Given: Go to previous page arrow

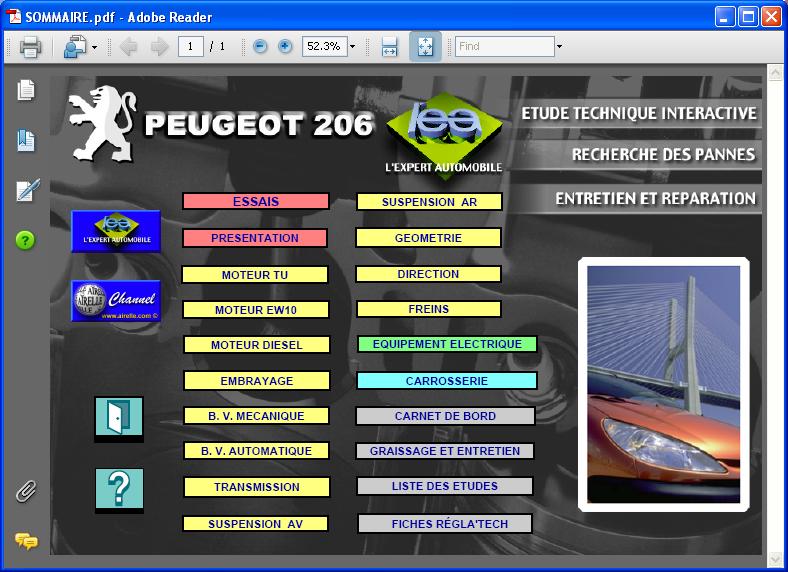Looking at the screenshot, I should (x=128, y=47).
